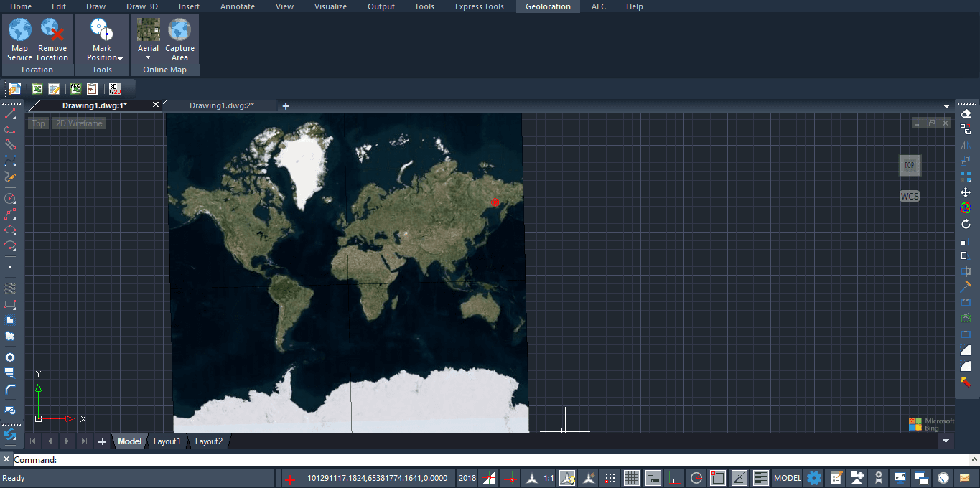Switch to the Annotate ribbon tab

click(x=237, y=6)
